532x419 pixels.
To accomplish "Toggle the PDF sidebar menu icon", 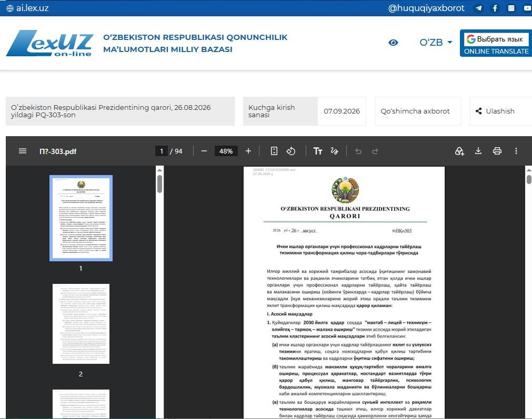I will click(23, 151).
